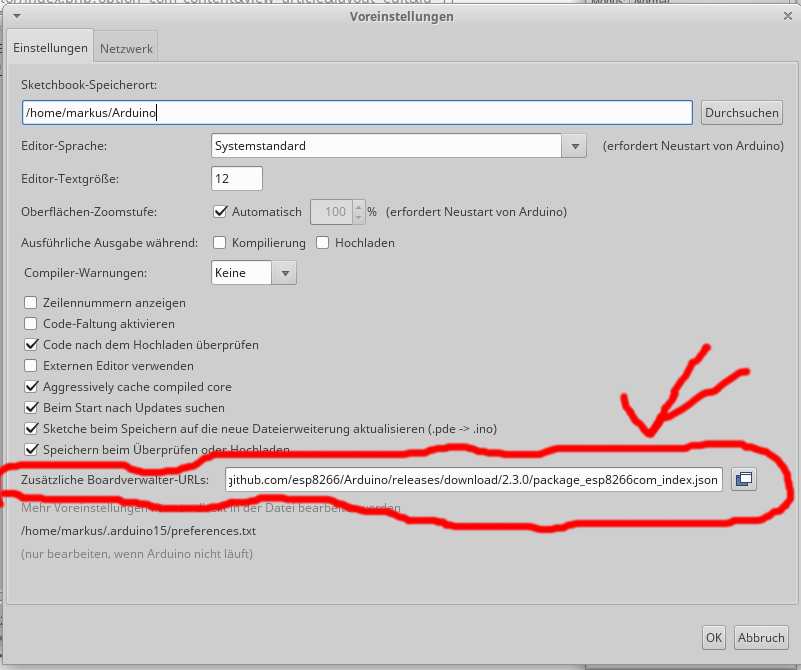The height and width of the screenshot is (670, 801).
Task: Toggle Code nach dem Hochladen überprüfen
Action: click(x=31, y=345)
